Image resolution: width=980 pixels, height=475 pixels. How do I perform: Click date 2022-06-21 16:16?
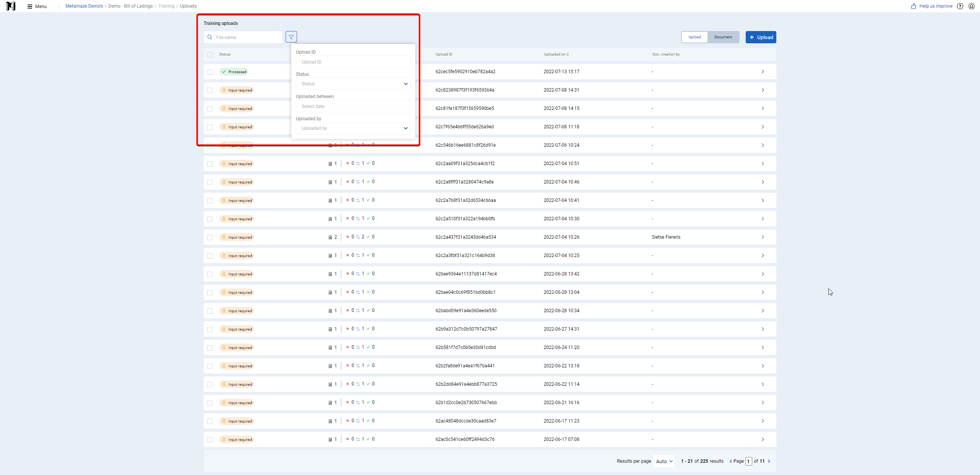pos(561,403)
